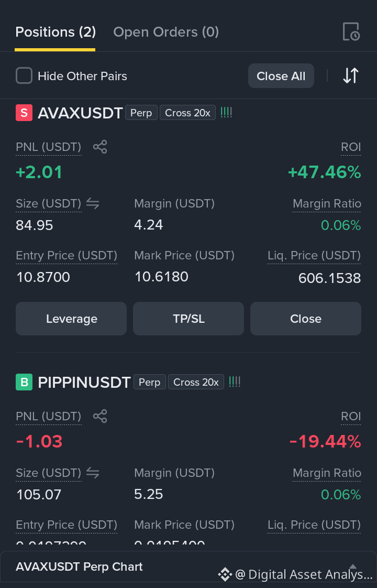Click the Close All button
The width and height of the screenshot is (377, 588).
click(x=281, y=76)
